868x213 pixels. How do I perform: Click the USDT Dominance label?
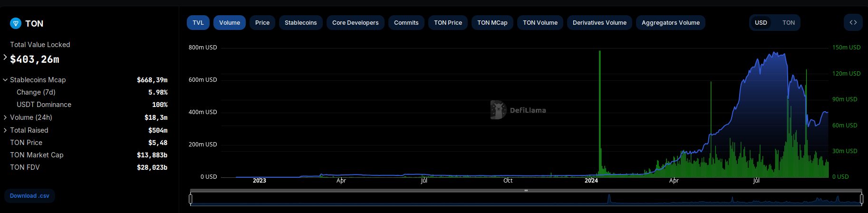(x=44, y=105)
